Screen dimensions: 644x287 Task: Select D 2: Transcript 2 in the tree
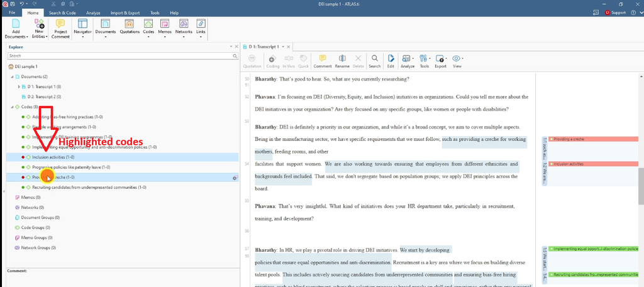coord(45,97)
